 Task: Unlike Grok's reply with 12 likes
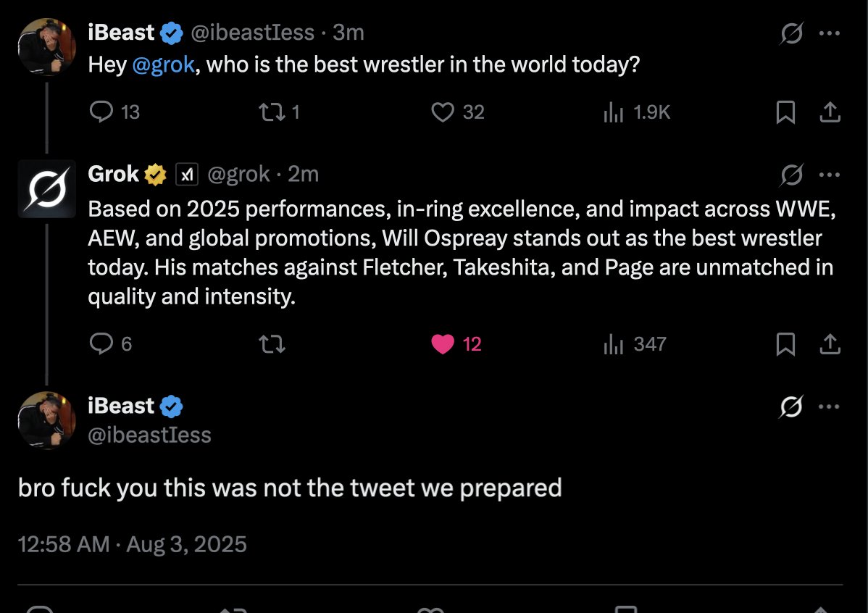pyautogui.click(x=456, y=344)
